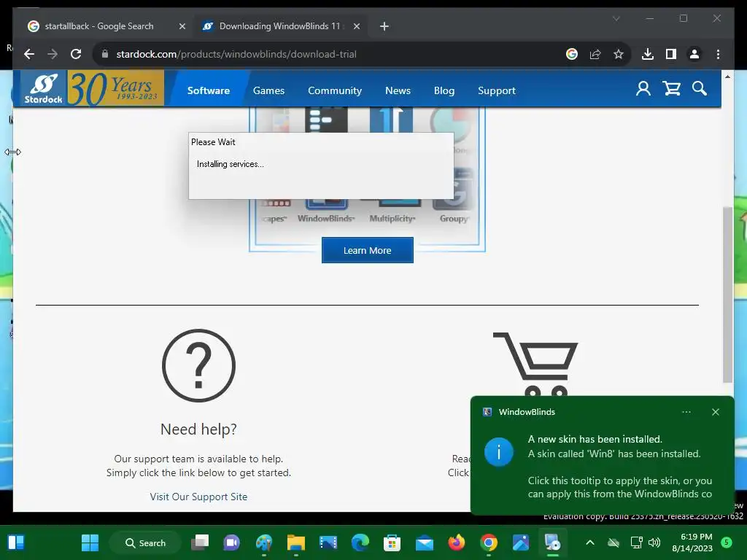Click the site address in the address bar

tap(236, 54)
